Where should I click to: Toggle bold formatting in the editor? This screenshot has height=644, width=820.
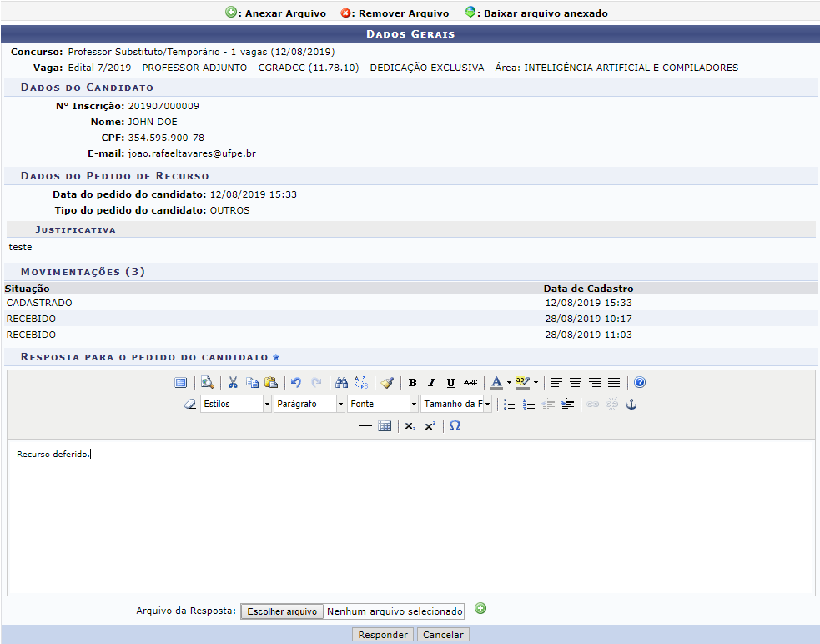point(412,383)
